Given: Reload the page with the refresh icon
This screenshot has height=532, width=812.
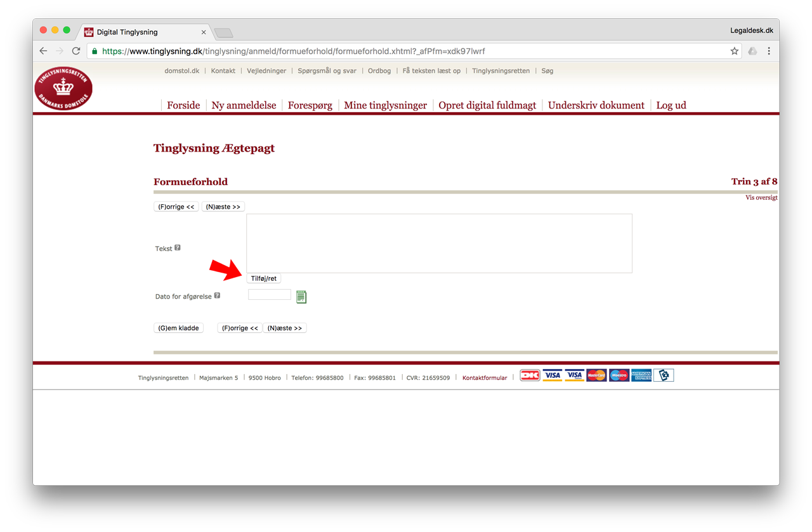Looking at the screenshot, I should 76,51.
